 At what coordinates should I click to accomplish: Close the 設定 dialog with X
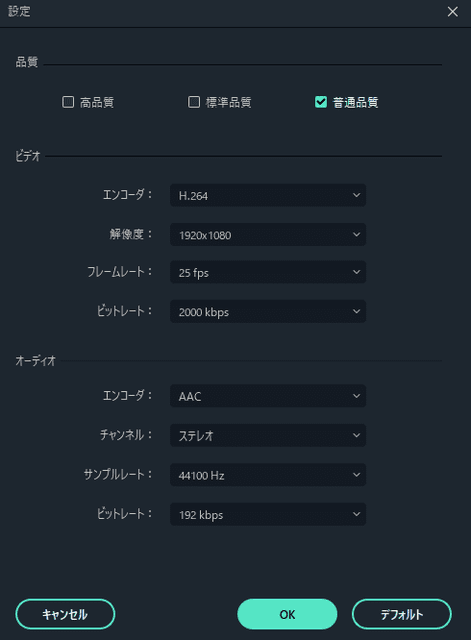tap(452, 12)
